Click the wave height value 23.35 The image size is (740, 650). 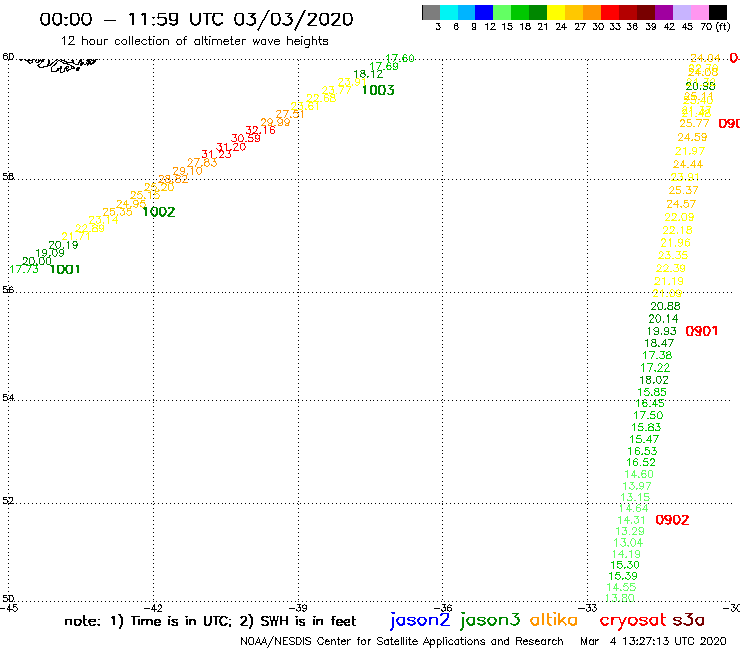pyautogui.click(x=673, y=255)
